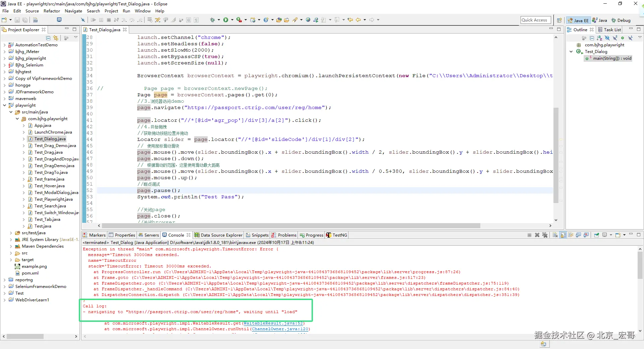Screen dimensions: 644x349
Task: Open the Navigate menu
Action: pyautogui.click(x=73, y=11)
